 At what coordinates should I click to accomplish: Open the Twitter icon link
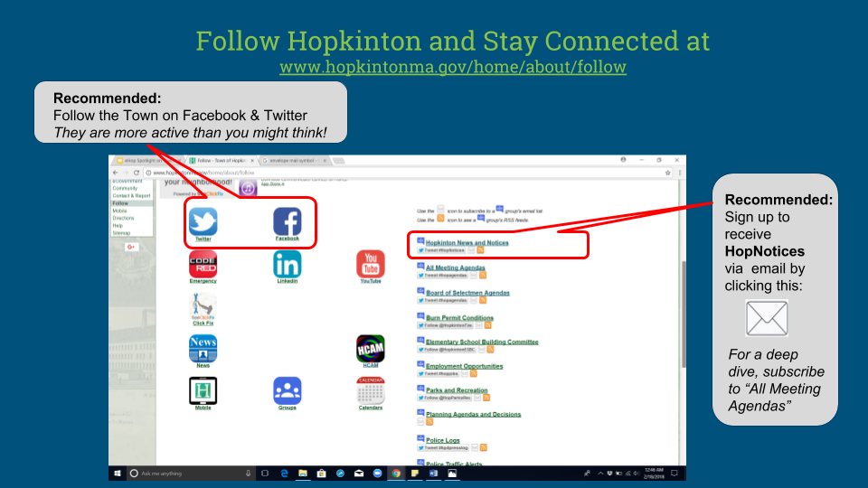point(203,221)
